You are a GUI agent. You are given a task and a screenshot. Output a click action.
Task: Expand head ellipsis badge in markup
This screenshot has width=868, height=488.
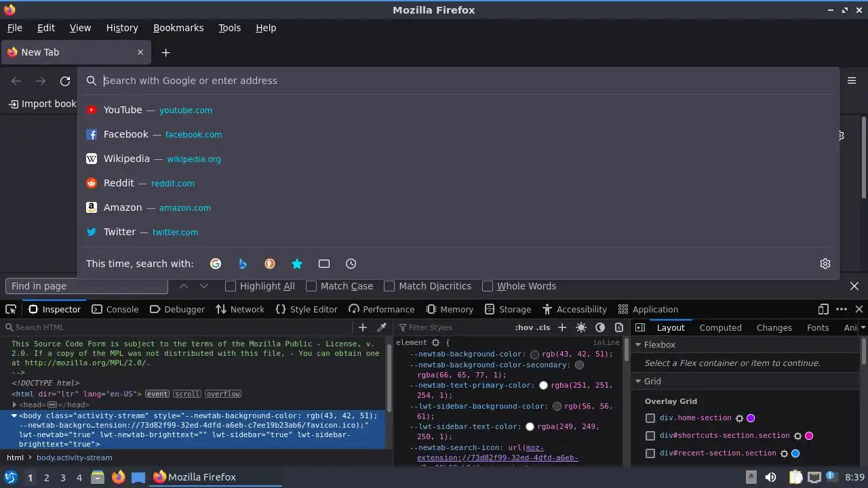point(52,405)
